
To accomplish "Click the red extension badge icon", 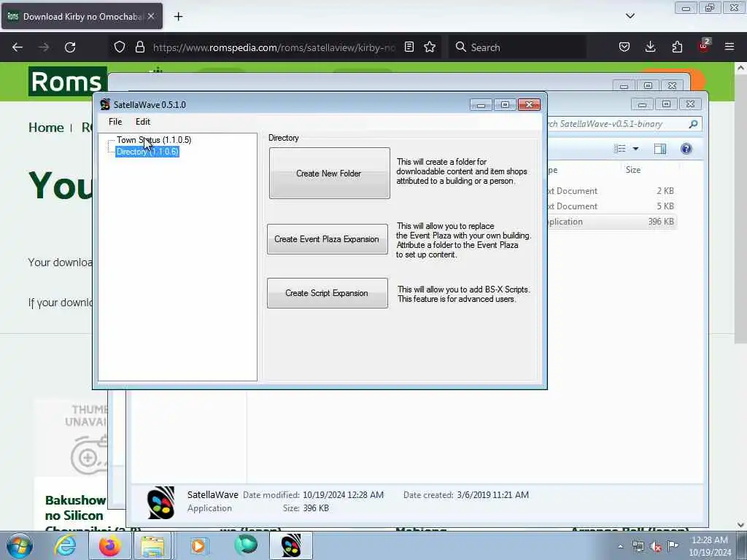I will 704,46.
